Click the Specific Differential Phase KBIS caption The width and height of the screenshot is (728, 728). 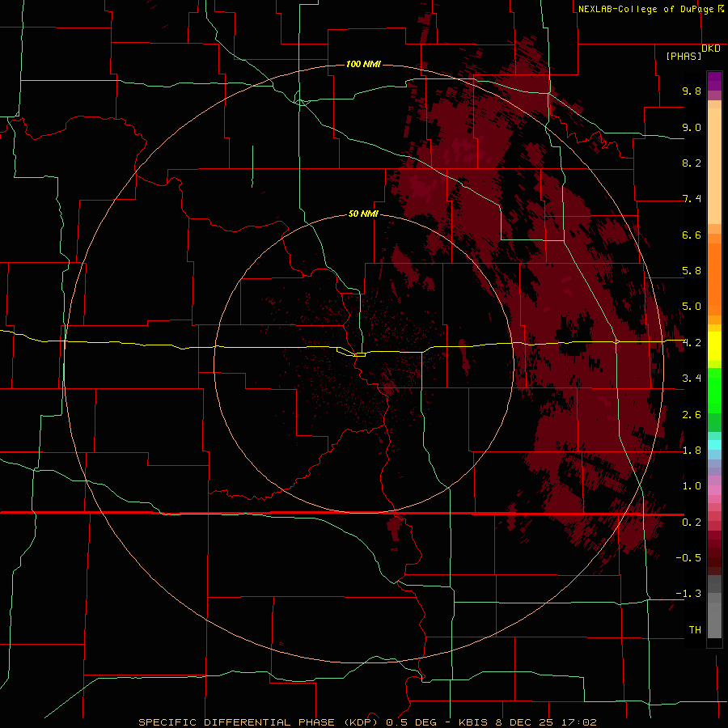coord(367,722)
